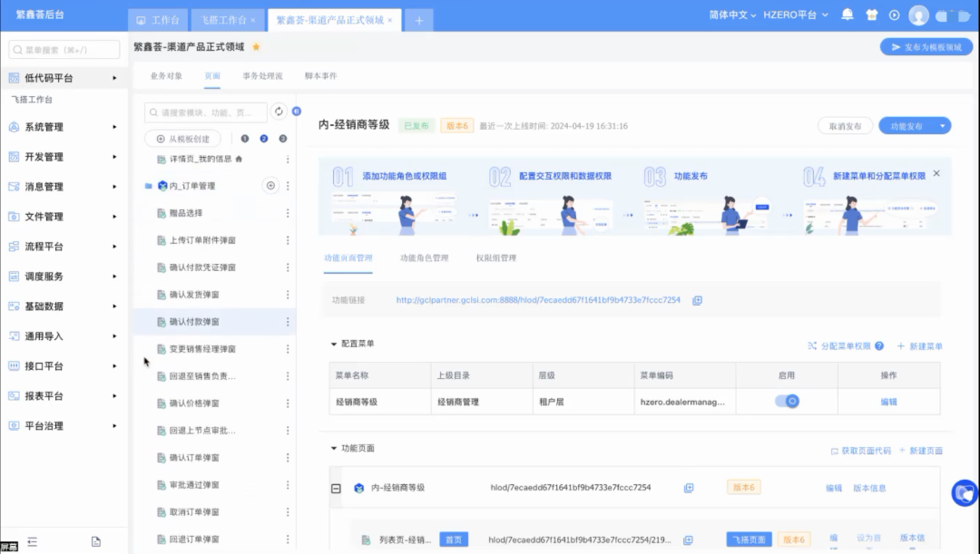Viewport: 980px width, 554px height.
Task: Click the floating shield assistant icon
Action: pos(964,493)
